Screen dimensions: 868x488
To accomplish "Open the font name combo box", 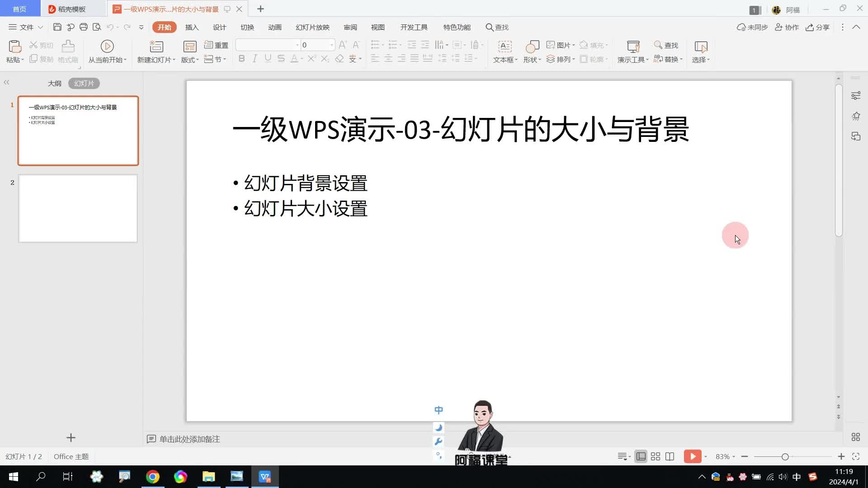I will [268, 45].
